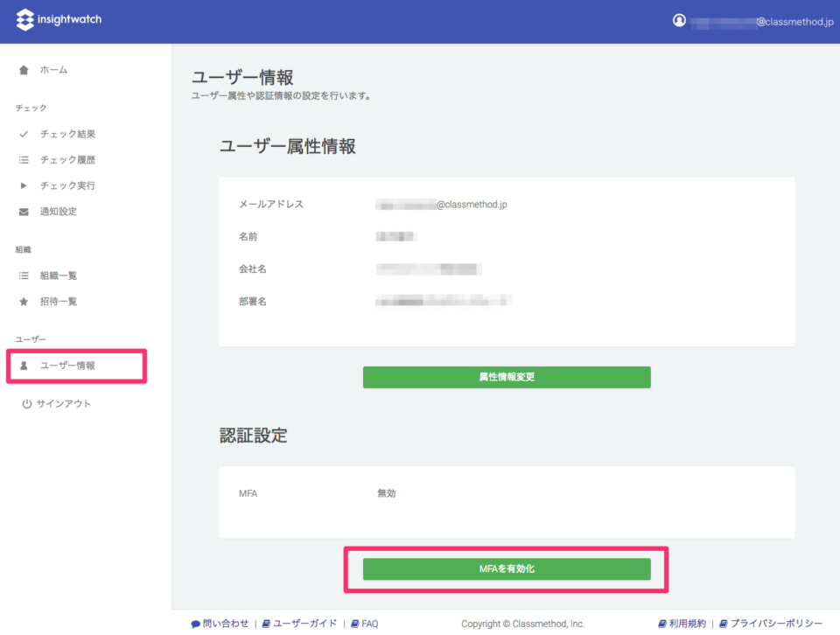Open the ホーム menu item
The height and width of the screenshot is (635, 840).
click(x=53, y=70)
